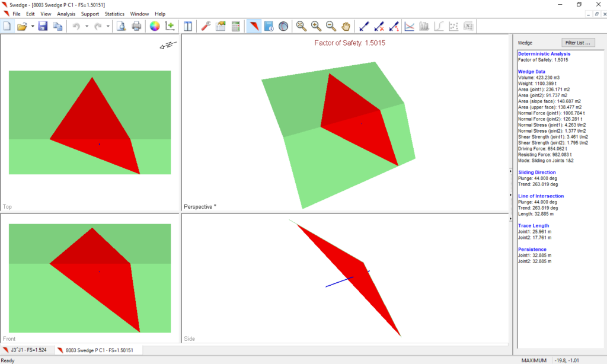607x364 pixels.
Task: Click the Filter List button
Action: pos(579,43)
